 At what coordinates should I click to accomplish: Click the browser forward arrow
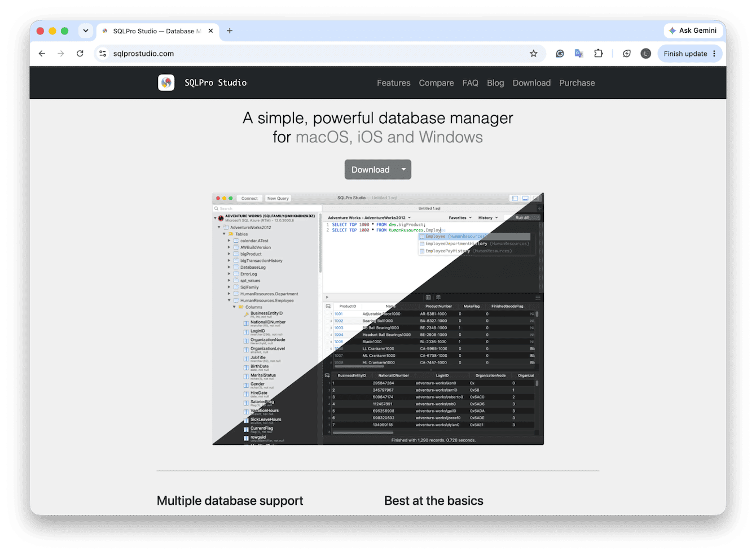(61, 54)
